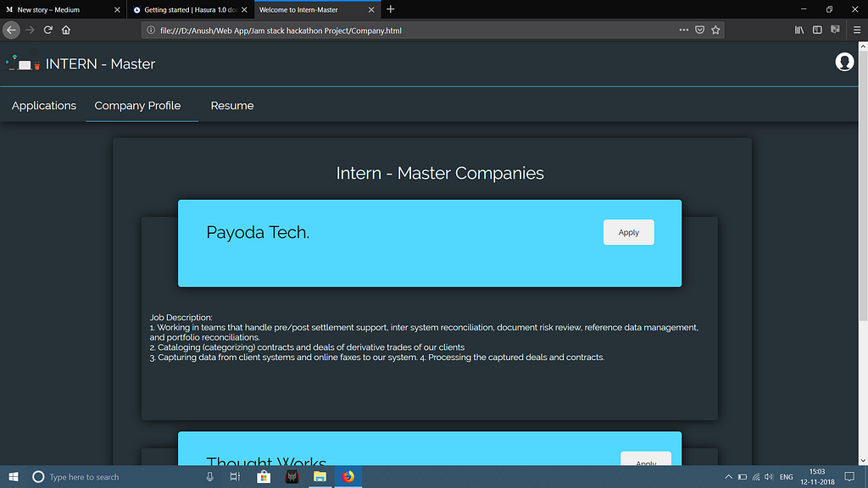Viewport: 868px width, 488px height.
Task: Open the clock showing 15:03
Action: pyautogui.click(x=817, y=476)
